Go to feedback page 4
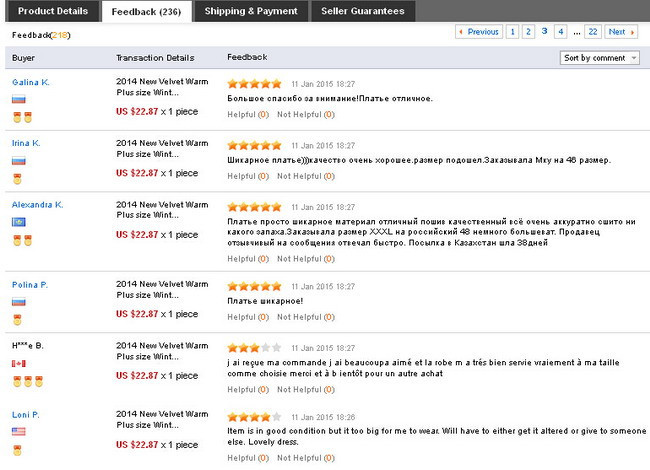The height and width of the screenshot is (470, 650). click(x=561, y=32)
